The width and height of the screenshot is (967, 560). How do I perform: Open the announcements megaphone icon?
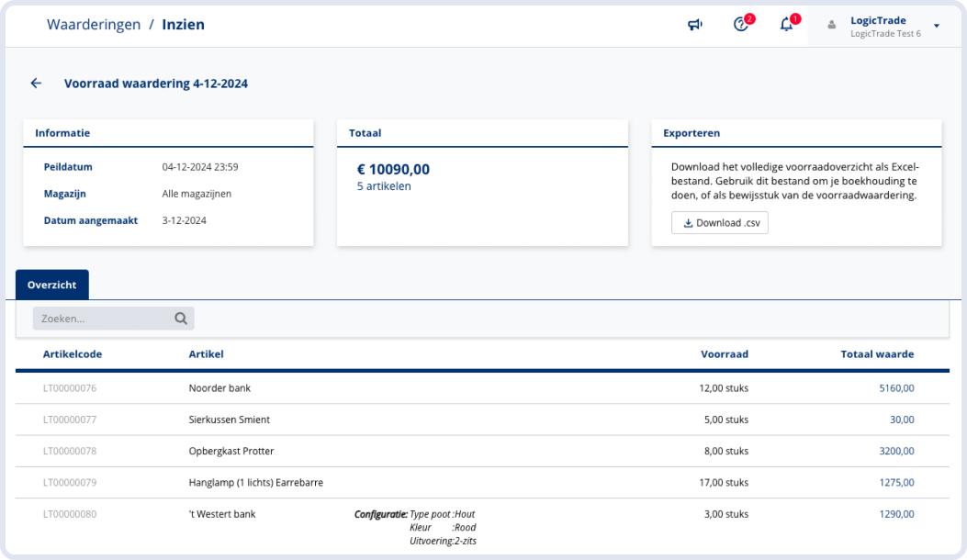click(695, 25)
